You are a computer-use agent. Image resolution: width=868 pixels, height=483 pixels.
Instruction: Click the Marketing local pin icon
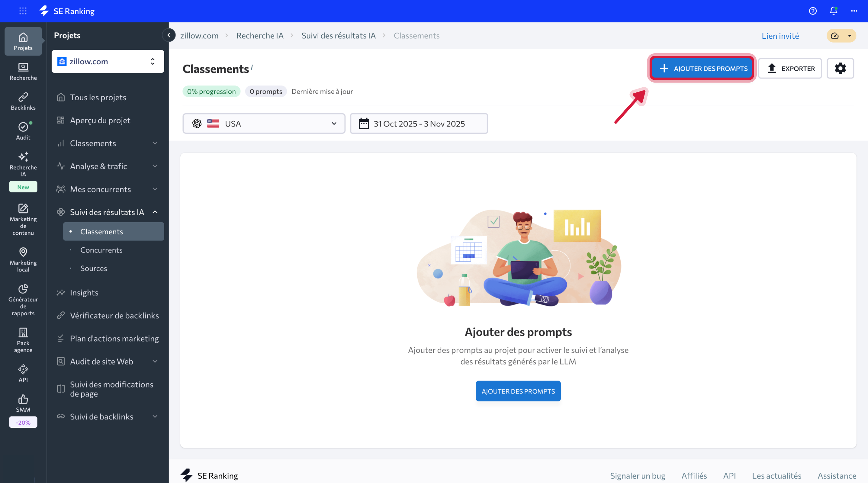point(23,252)
